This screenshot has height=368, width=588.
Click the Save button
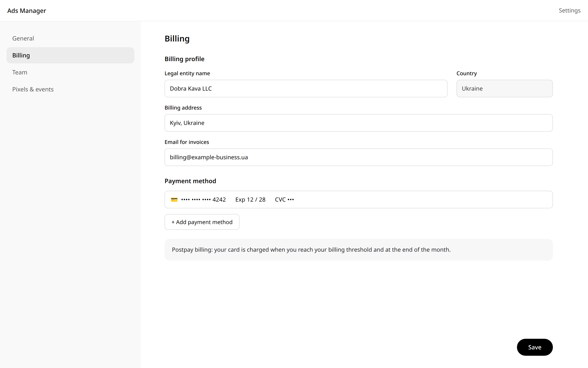[x=535, y=347]
